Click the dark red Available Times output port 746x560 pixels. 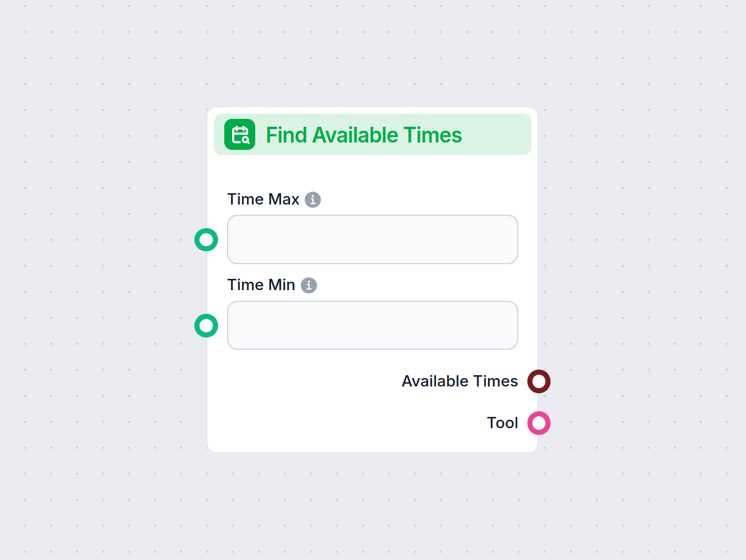pyautogui.click(x=539, y=381)
